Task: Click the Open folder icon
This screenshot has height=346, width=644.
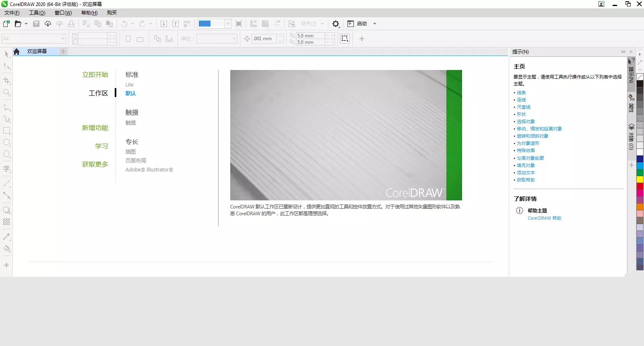Action: pos(18,24)
